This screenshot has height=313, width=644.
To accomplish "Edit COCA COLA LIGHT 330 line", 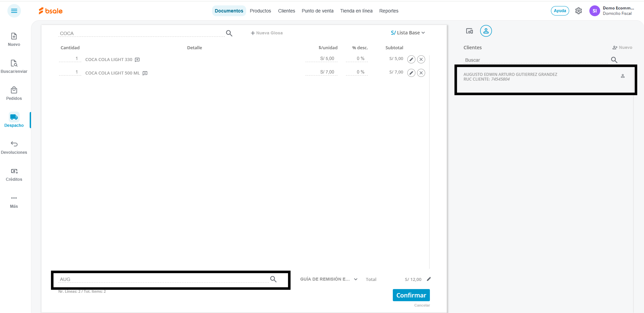I will tap(411, 59).
